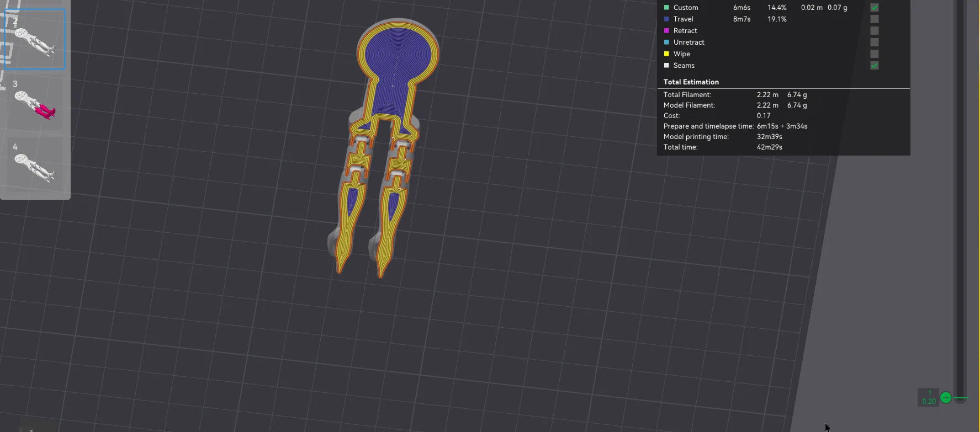The width and height of the screenshot is (980, 432).
Task: Click the blue Travel color swatch
Action: click(666, 19)
